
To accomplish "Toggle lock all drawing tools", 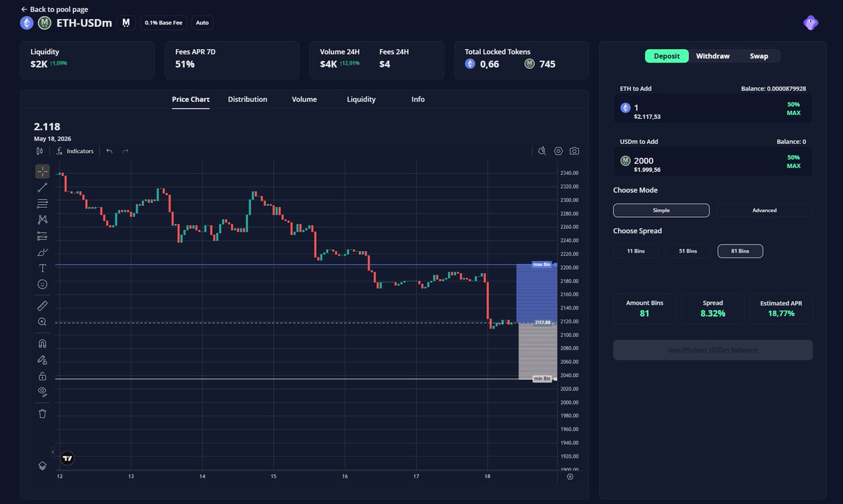I will click(x=42, y=376).
